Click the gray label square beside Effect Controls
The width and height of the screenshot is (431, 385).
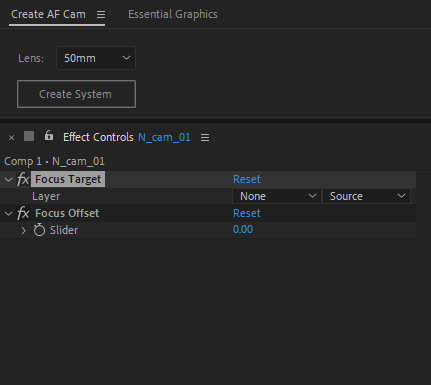[x=29, y=136]
